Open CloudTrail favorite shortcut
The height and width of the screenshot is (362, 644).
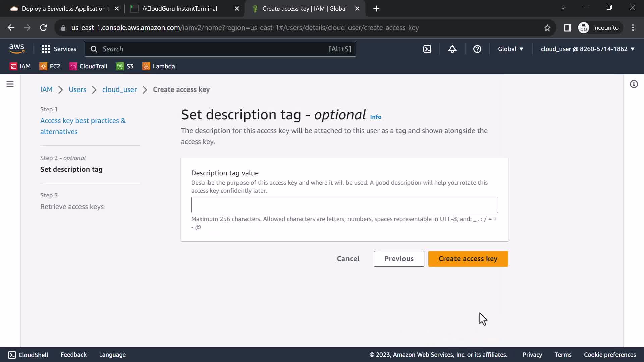click(x=88, y=66)
